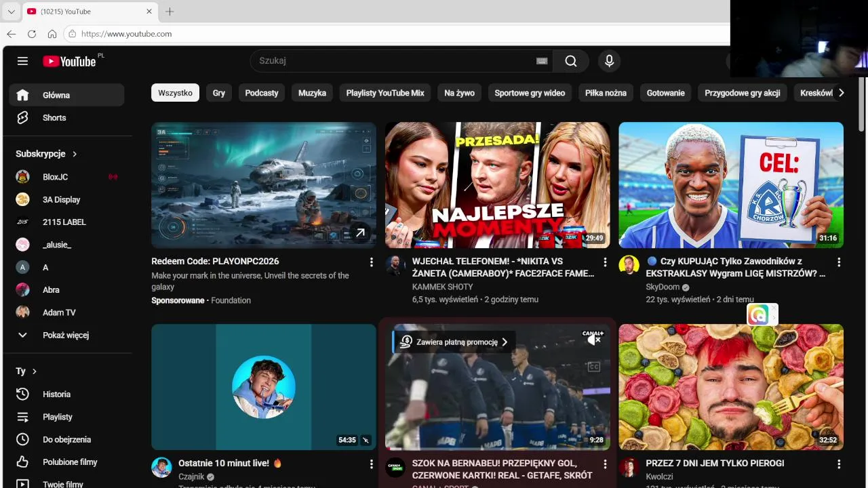
Task: Open Polubione filmy liked videos
Action: click(x=66, y=462)
